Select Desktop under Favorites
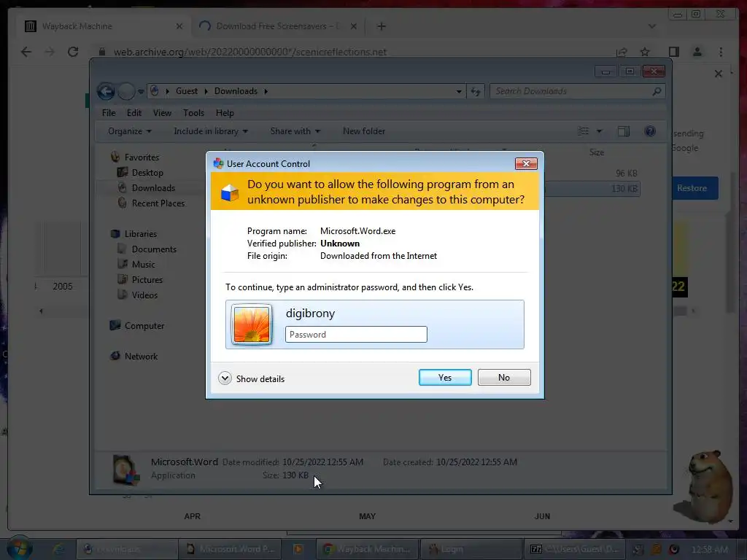 point(147,172)
